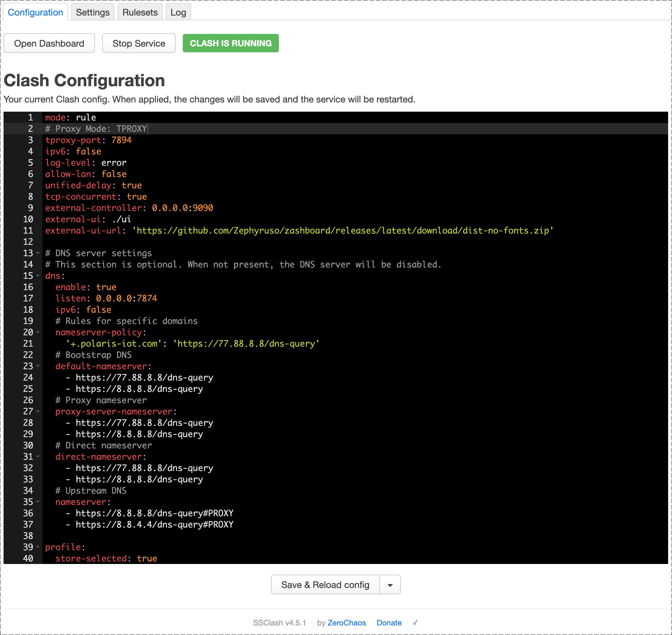Follow the Donate link

pyautogui.click(x=389, y=623)
